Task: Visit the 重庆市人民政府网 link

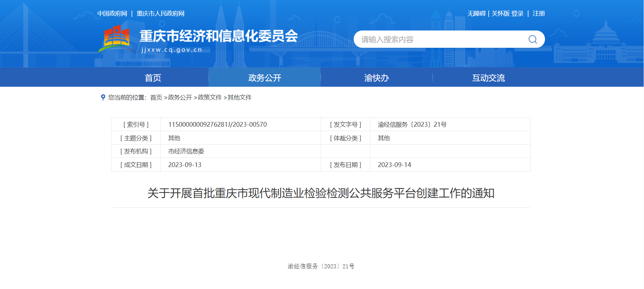Action: 160,14
